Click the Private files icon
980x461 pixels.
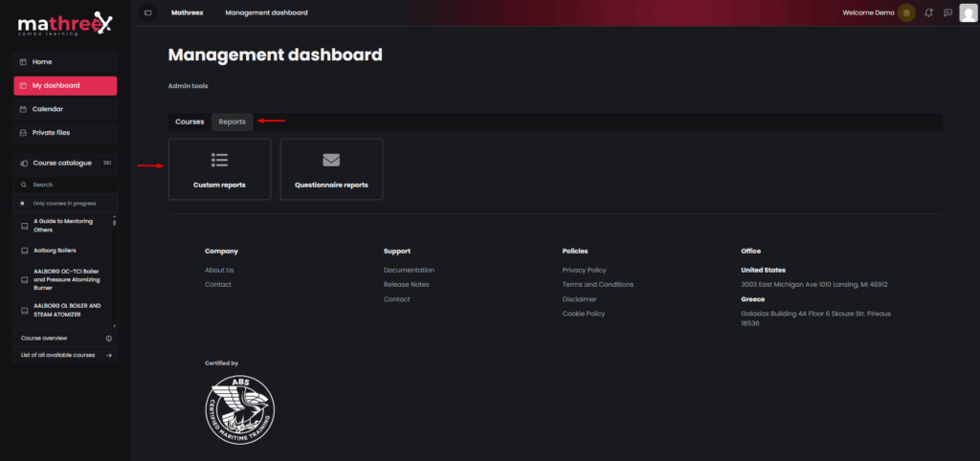[23, 132]
